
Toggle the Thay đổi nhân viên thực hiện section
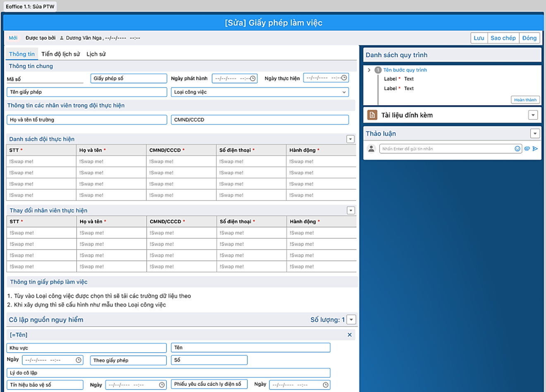point(351,210)
